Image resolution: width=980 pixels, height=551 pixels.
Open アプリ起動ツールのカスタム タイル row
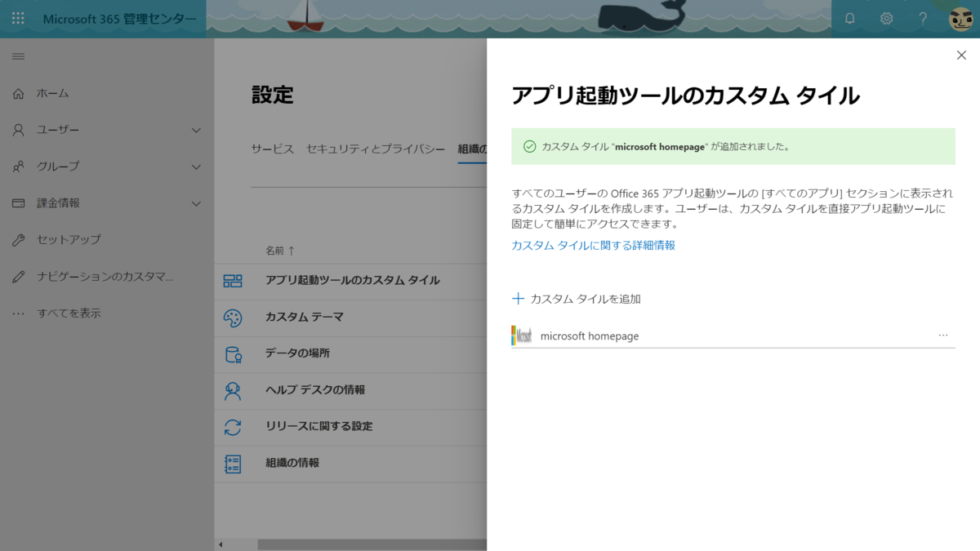(x=352, y=281)
